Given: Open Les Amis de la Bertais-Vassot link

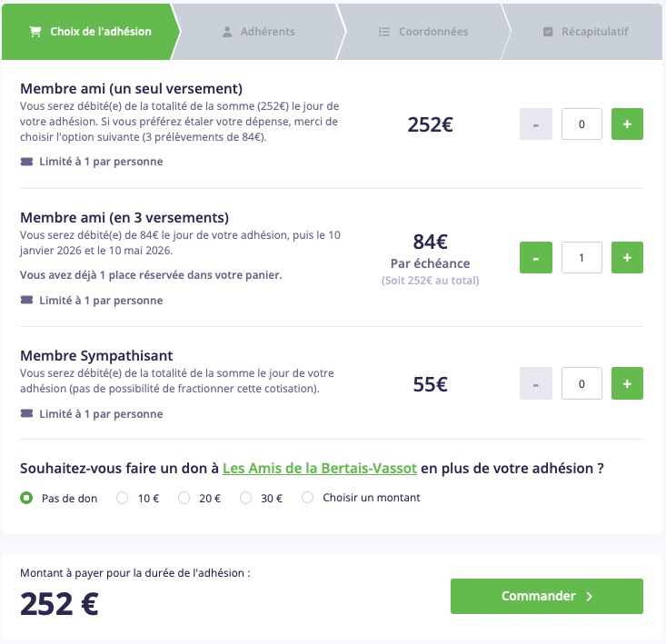Looking at the screenshot, I should pos(320,469).
